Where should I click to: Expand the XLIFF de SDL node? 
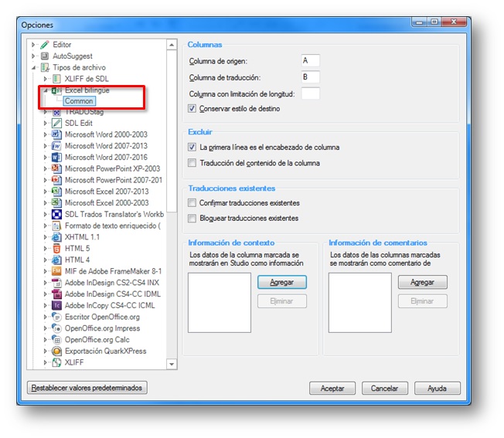[x=45, y=79]
